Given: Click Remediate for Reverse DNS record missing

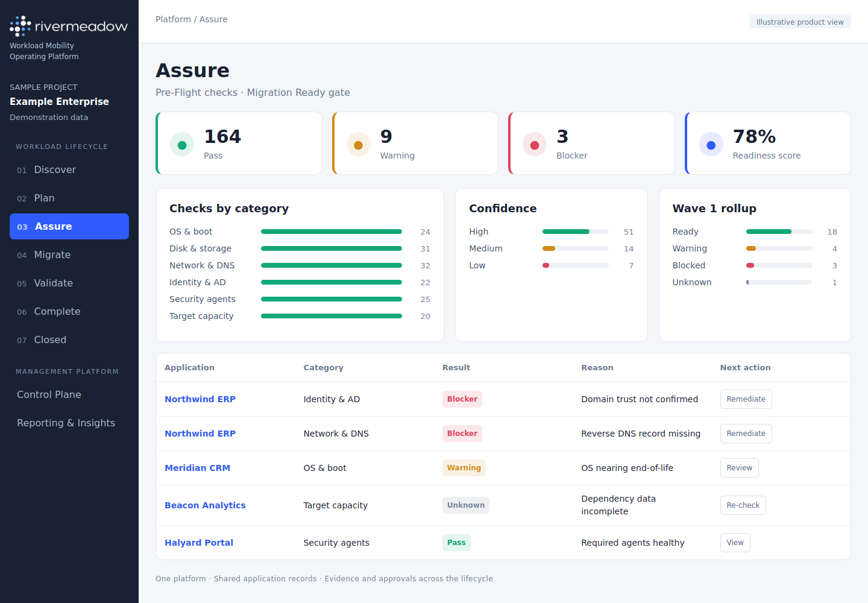Looking at the screenshot, I should pyautogui.click(x=746, y=434).
